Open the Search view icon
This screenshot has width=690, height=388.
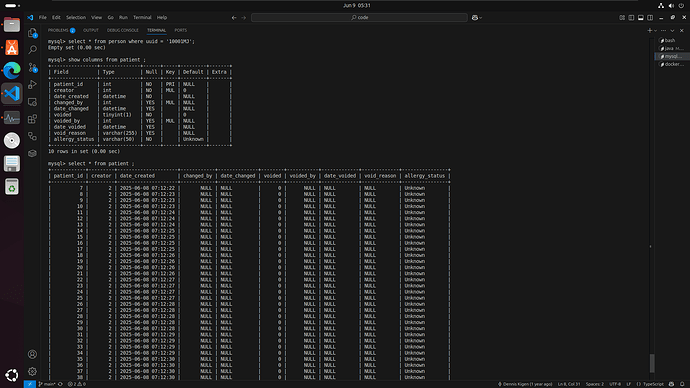click(x=32, y=50)
